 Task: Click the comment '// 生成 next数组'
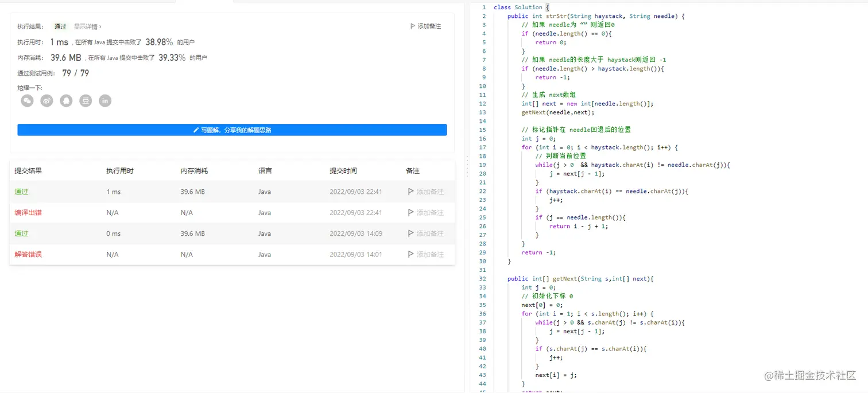pyautogui.click(x=549, y=95)
